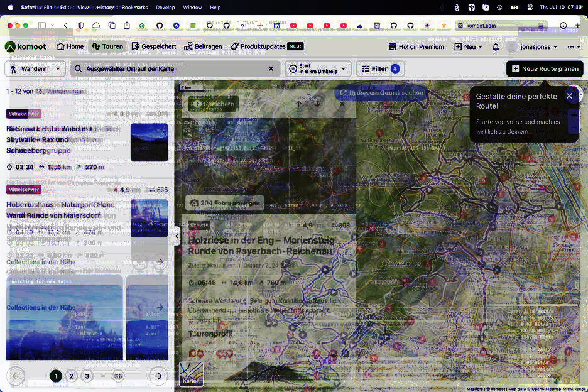Click the Safari share icon

pos(127,25)
